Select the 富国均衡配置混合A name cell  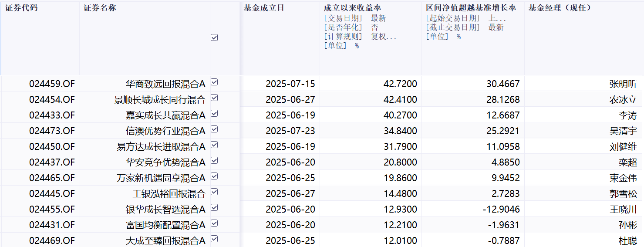pos(165,225)
